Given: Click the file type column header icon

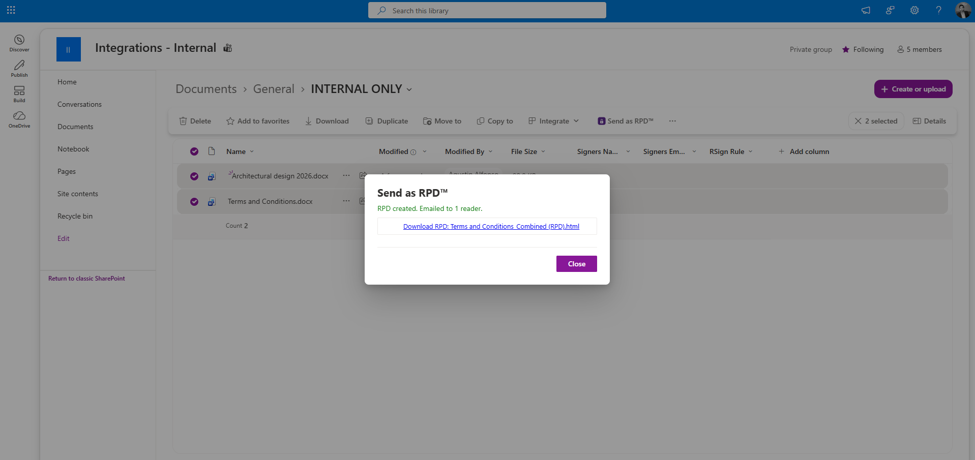Looking at the screenshot, I should pos(211,151).
